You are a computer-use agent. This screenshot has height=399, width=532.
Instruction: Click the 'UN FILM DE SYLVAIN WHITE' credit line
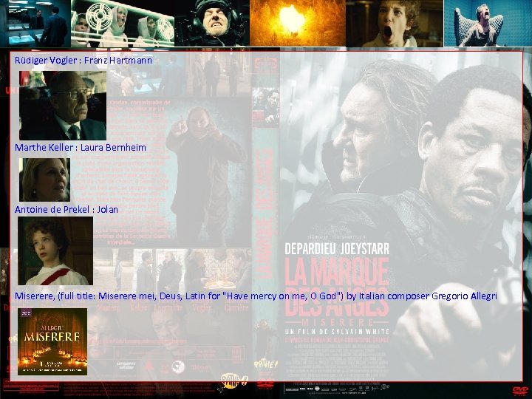(337, 332)
